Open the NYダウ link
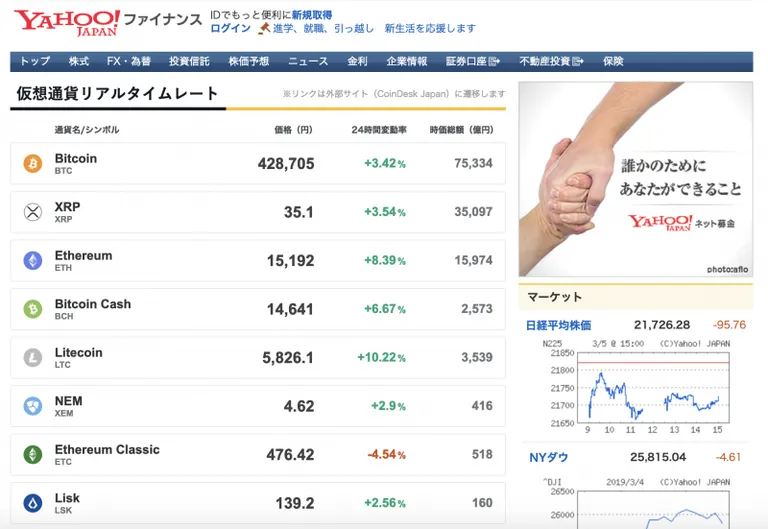Viewport: 768px width, 529px height. tap(549, 457)
